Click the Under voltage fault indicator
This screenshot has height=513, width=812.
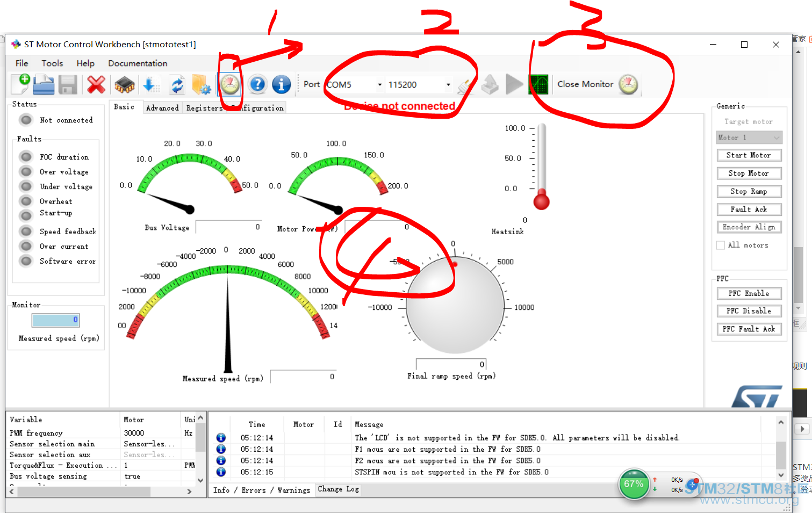[x=25, y=186]
